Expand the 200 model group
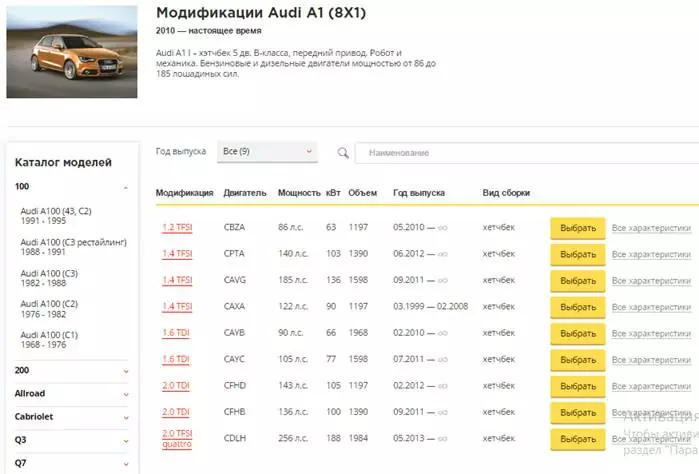 71,371
